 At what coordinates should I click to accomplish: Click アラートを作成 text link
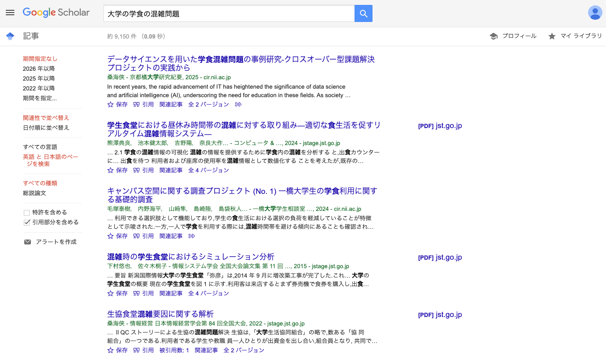[56, 242]
